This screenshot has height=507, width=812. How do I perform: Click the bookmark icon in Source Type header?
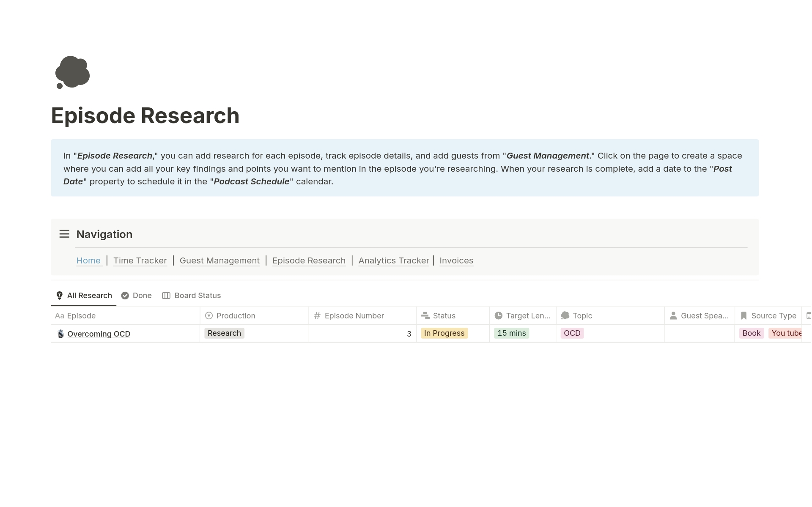743,316
